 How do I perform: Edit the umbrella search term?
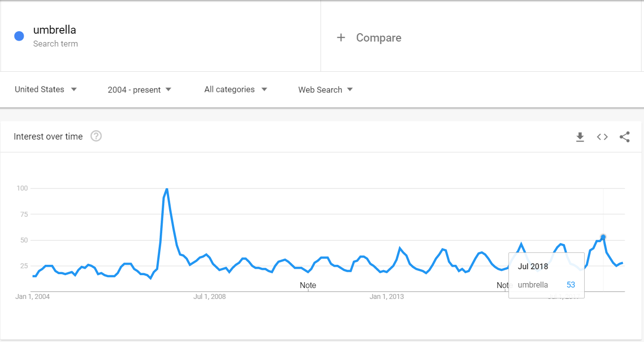(54, 30)
